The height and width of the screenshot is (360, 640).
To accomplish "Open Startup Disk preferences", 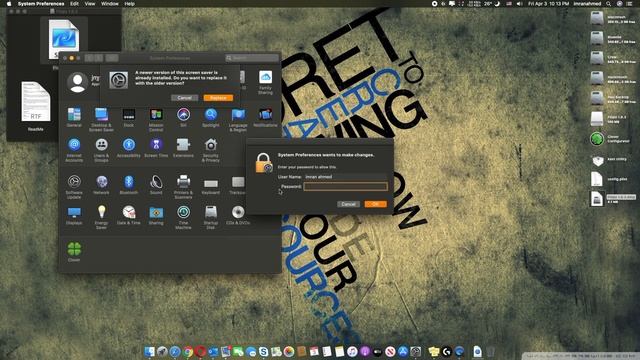I will pos(211,217).
